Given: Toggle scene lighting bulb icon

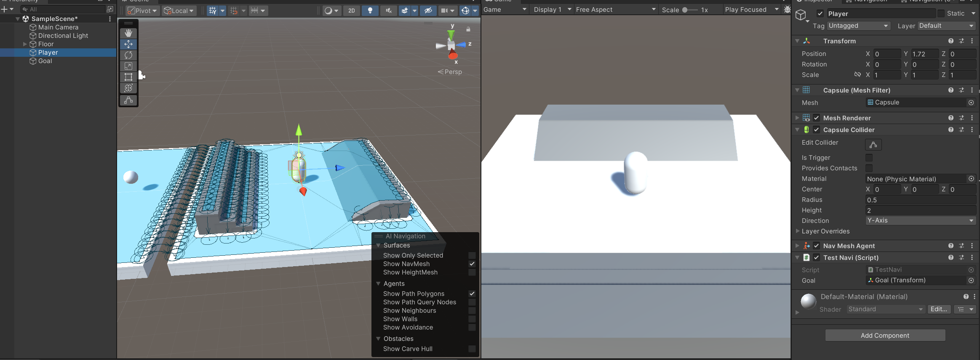Looking at the screenshot, I should pyautogui.click(x=370, y=11).
